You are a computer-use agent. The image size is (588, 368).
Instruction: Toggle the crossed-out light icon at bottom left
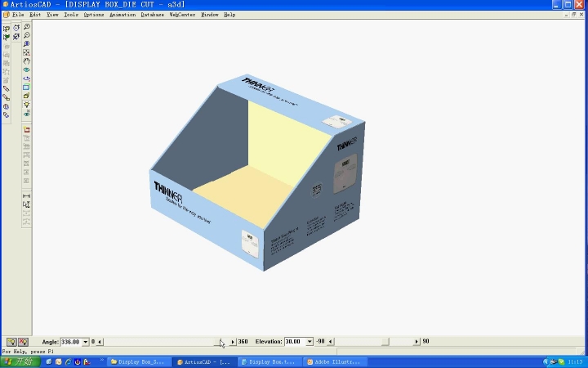click(23, 342)
